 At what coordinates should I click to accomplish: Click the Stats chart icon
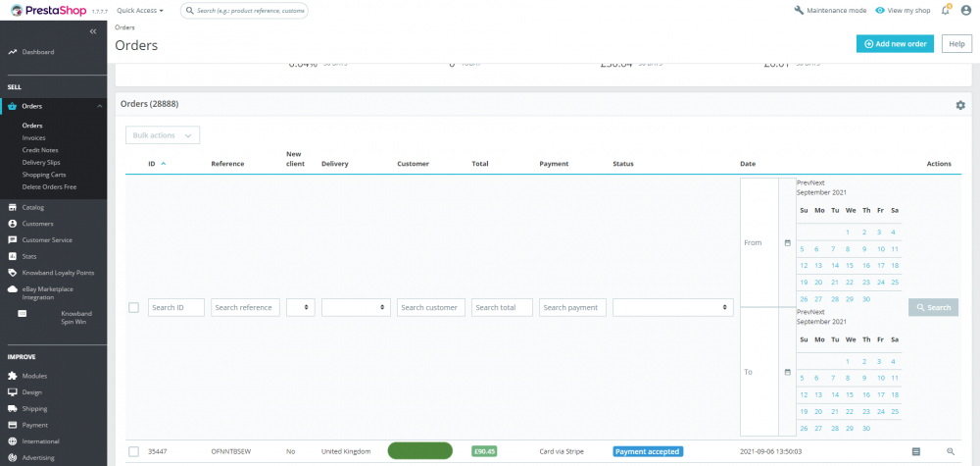pos(12,256)
